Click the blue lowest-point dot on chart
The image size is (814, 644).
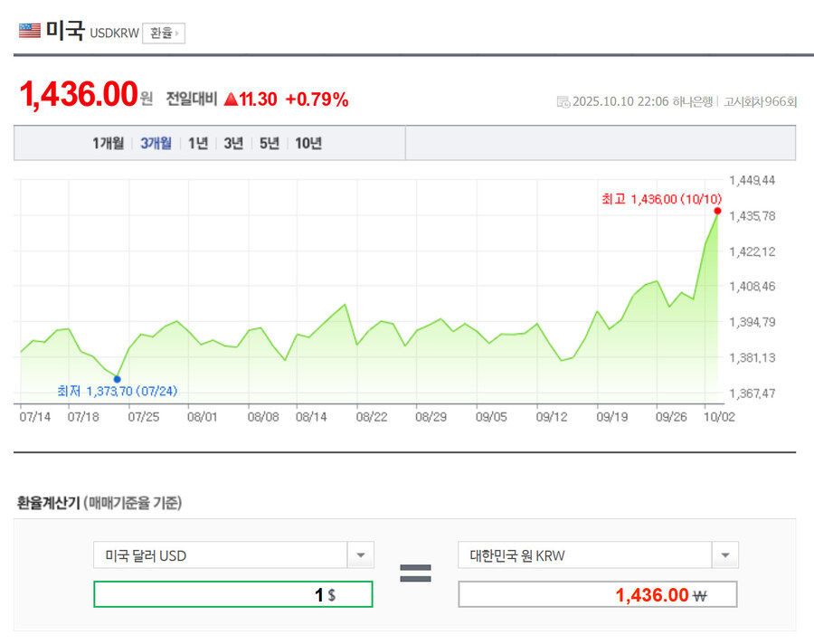[x=118, y=379]
